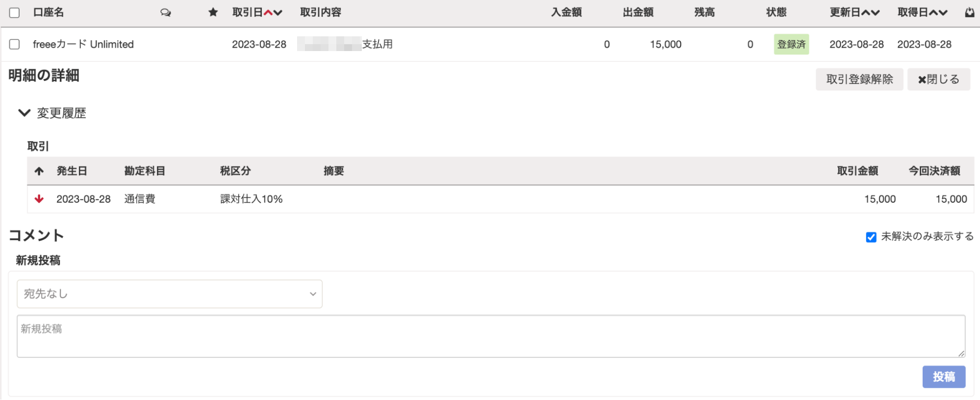Click the 出金額 column header
This screenshot has height=400, width=980.
pos(638,12)
